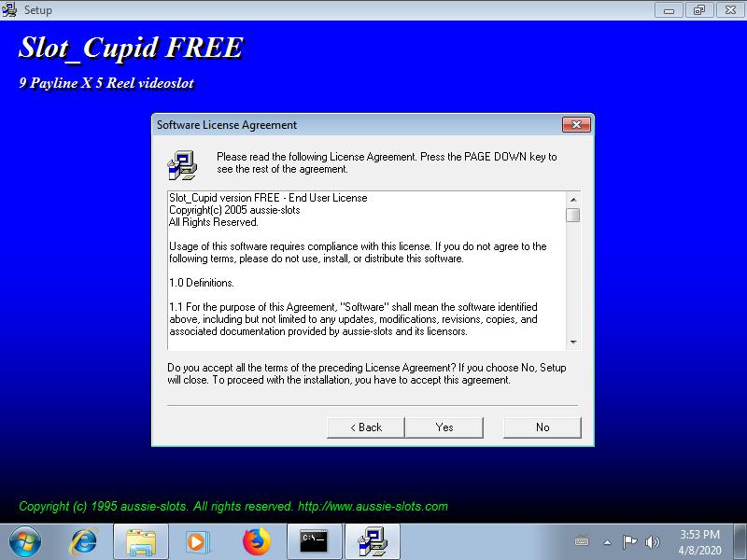Select the Setup installer taskbar button
Image resolution: width=747 pixels, height=560 pixels.
[x=372, y=542]
